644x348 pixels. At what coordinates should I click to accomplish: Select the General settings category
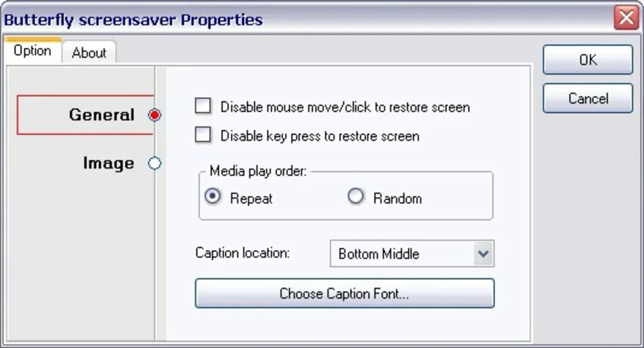pos(102,114)
